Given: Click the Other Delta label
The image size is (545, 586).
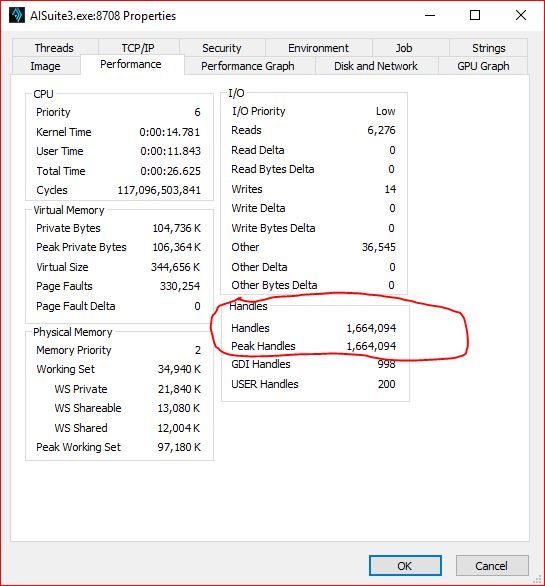Looking at the screenshot, I should click(x=259, y=267).
